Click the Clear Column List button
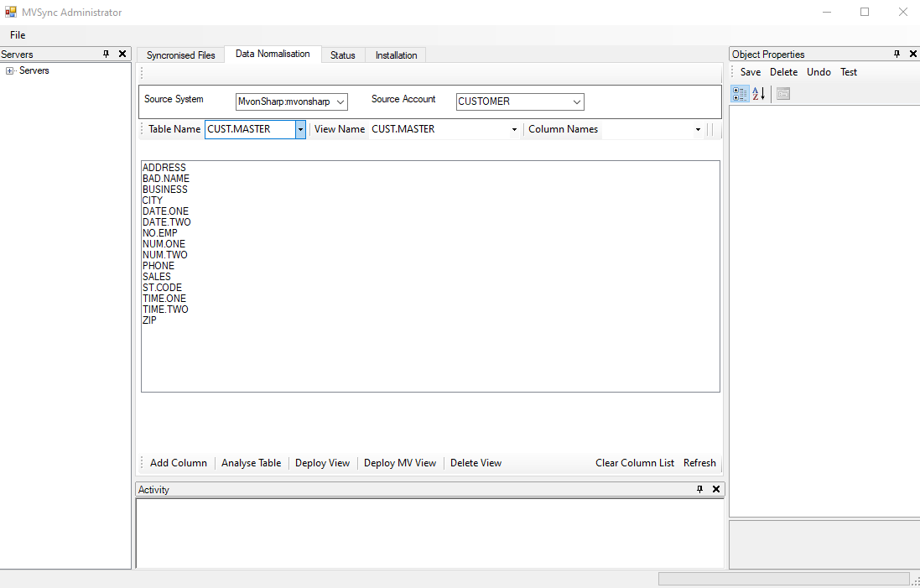The image size is (920, 588). (635, 463)
